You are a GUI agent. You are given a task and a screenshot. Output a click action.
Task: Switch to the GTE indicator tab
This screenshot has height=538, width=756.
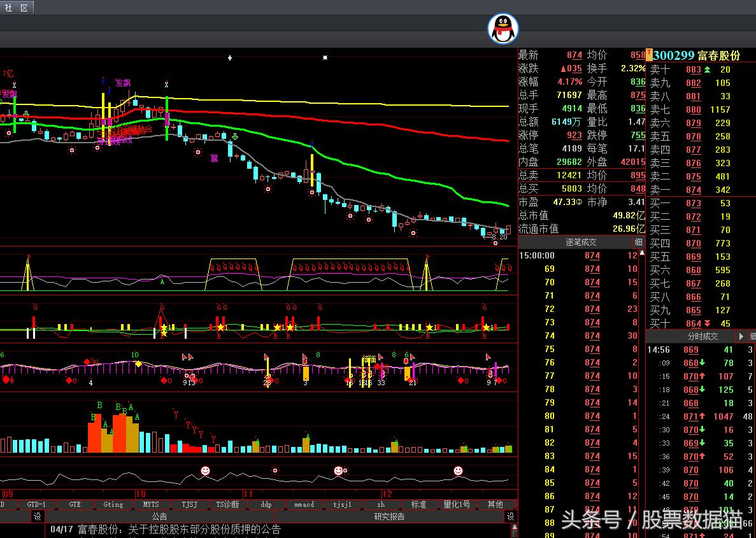pos(75,504)
